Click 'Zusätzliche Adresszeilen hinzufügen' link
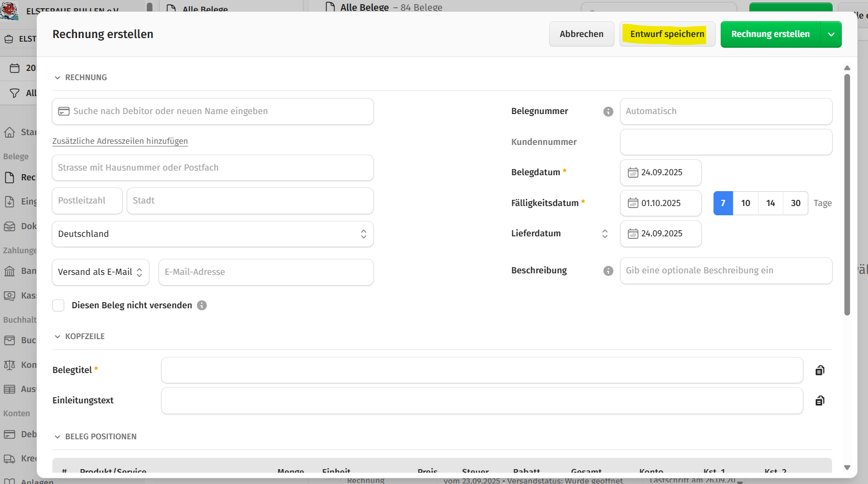 tap(120, 141)
